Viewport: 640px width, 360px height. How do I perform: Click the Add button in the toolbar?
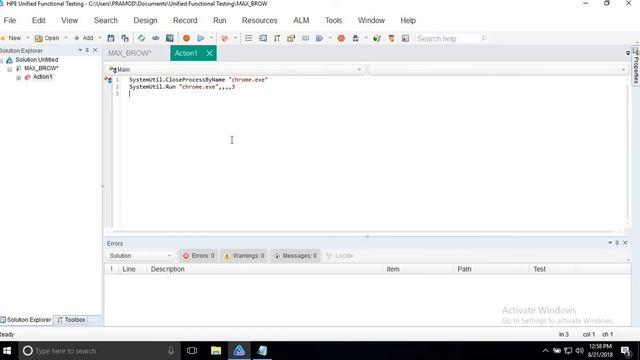[84, 38]
